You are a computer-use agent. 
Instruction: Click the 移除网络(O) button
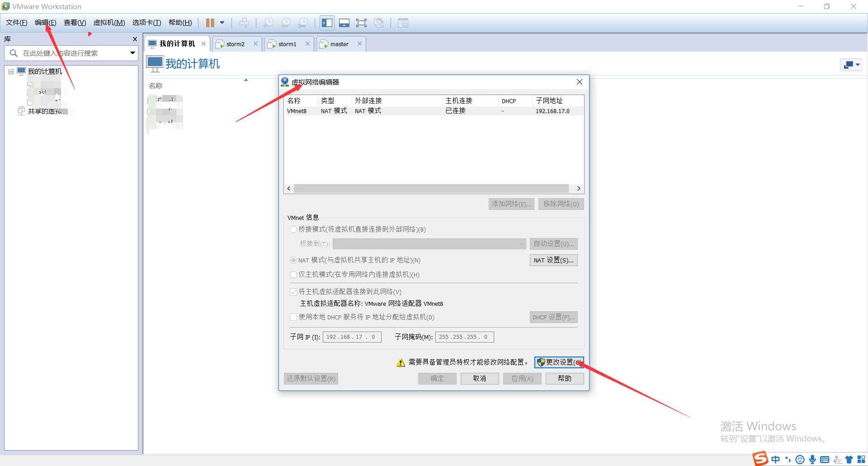tap(561, 204)
